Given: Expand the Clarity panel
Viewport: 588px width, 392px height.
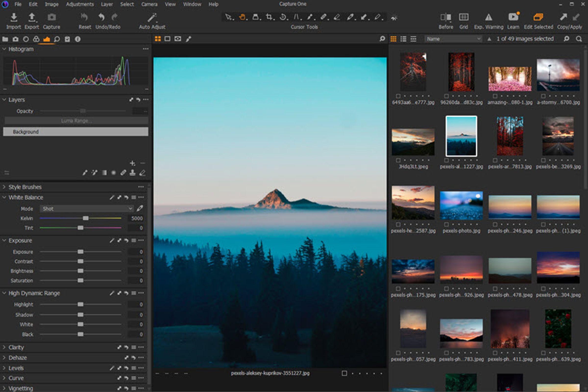Looking at the screenshot, I should [4, 347].
